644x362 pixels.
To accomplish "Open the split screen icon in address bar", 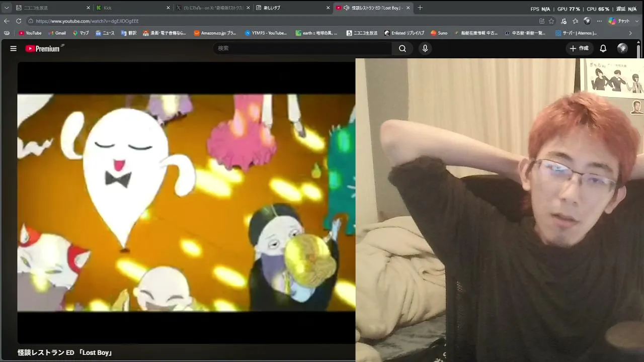I will coord(542,21).
